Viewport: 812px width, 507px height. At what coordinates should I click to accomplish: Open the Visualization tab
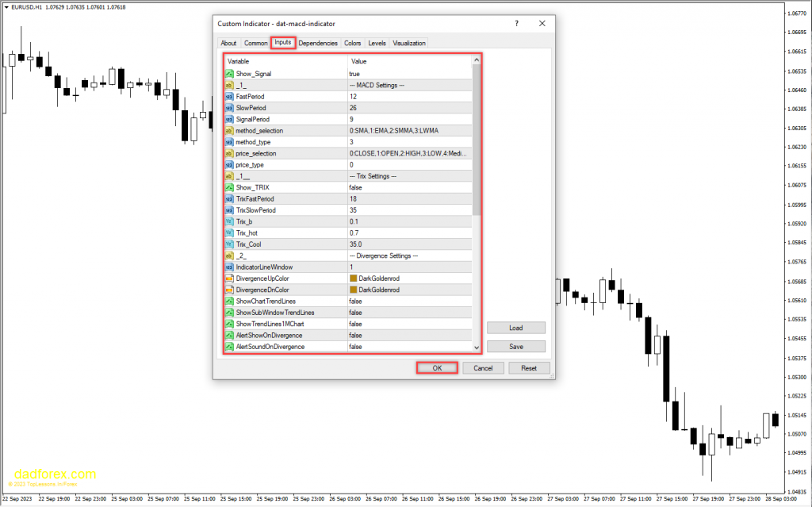pos(409,43)
